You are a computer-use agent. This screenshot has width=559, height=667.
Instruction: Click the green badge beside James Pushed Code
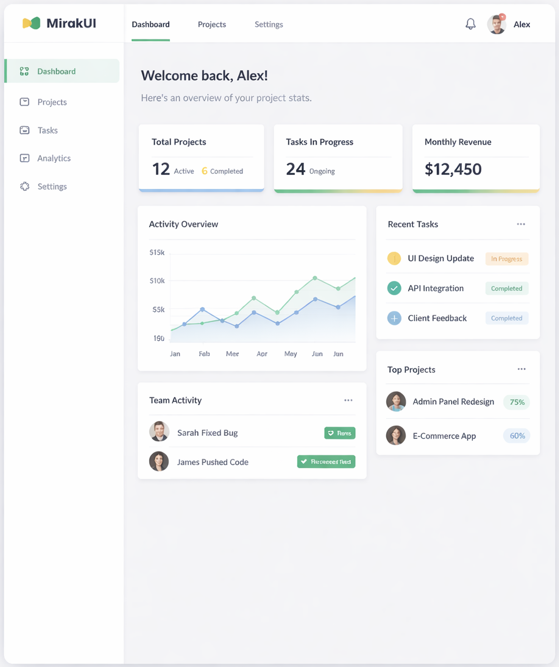pos(326,462)
